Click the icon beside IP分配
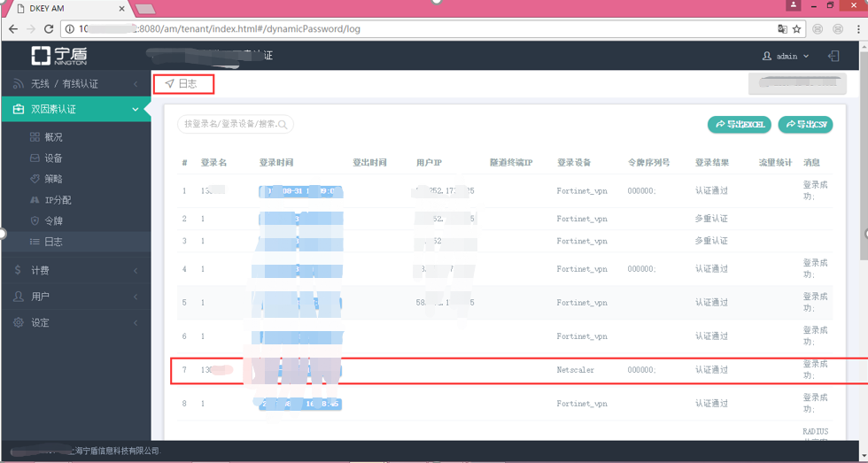 [35, 200]
